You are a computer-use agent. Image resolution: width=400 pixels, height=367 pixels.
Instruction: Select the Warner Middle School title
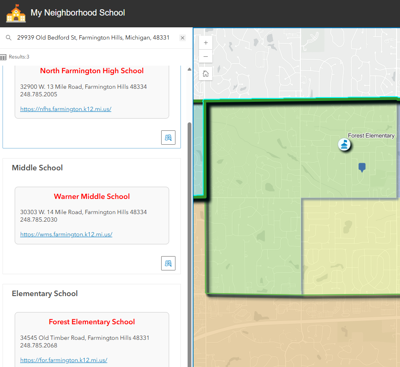tap(92, 196)
